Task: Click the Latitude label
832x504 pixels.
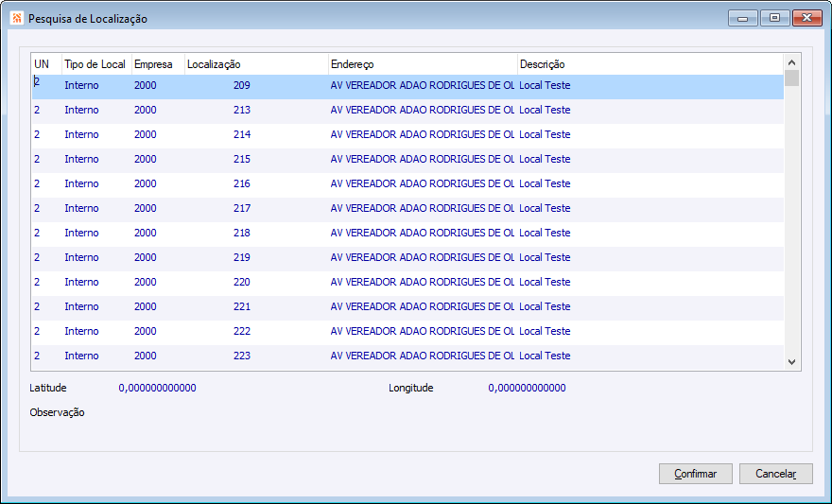Action: click(48, 388)
